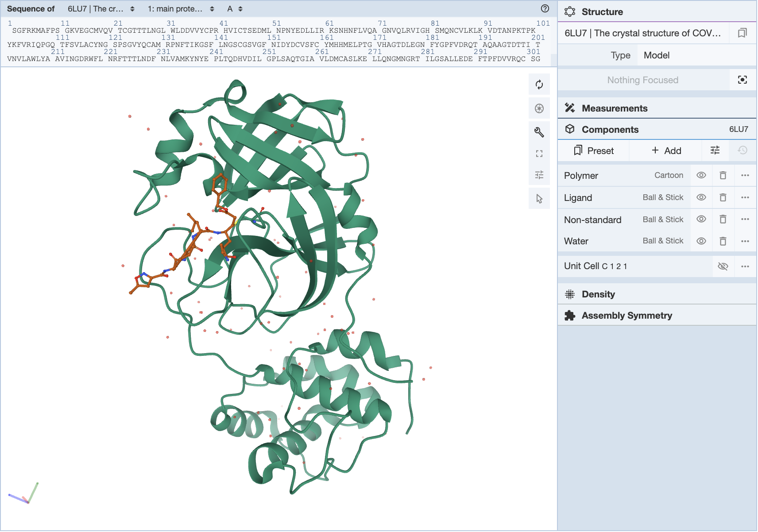Image resolution: width=758 pixels, height=532 pixels.
Task: Open viewport settings sliders icon
Action: [x=539, y=175]
